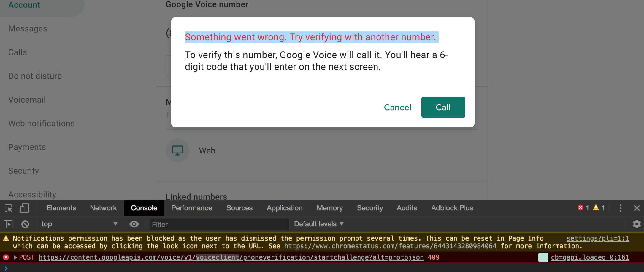Toggle the device toolbar icon
644x272 pixels.
click(x=24, y=208)
